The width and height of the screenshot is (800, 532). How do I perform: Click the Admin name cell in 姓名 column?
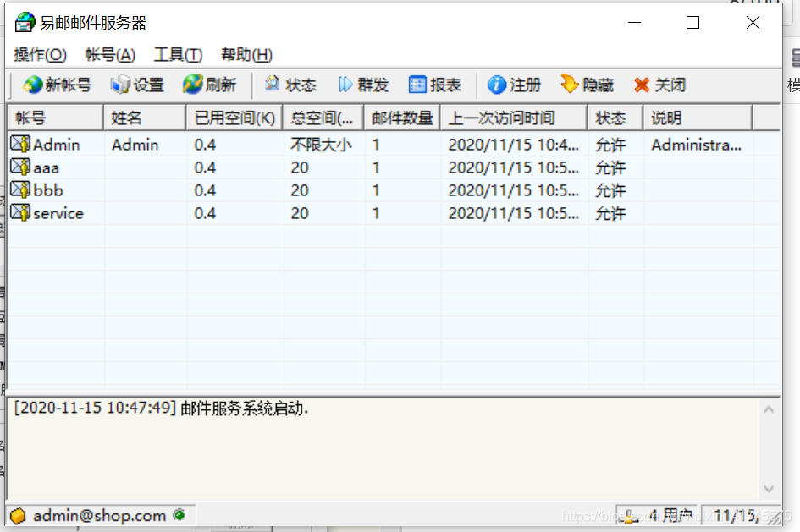(135, 145)
